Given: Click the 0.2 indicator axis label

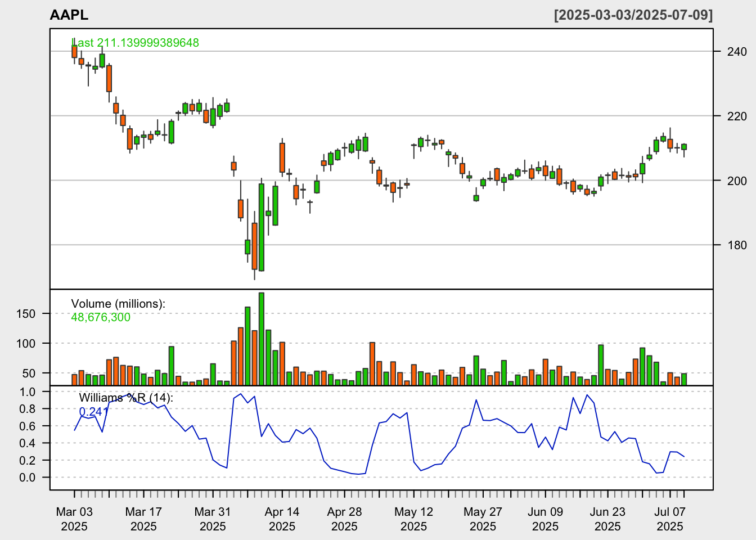Looking at the screenshot, I should pyautogui.click(x=28, y=461).
